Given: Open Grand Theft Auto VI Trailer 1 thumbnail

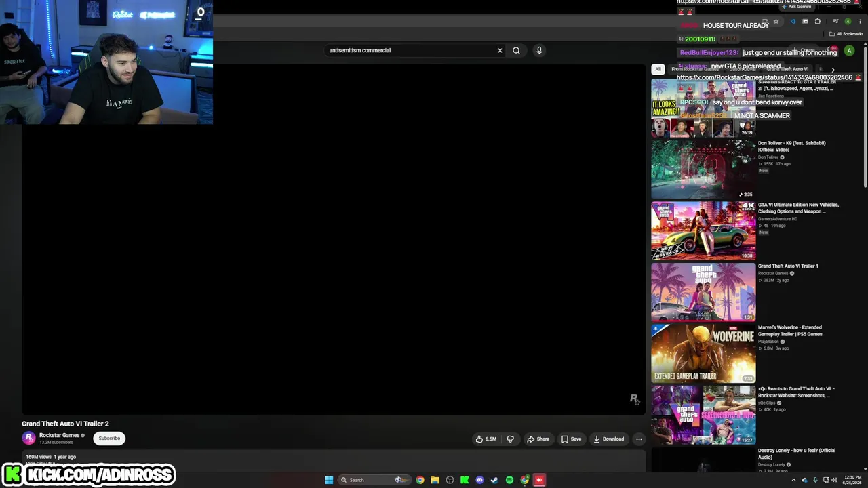Looking at the screenshot, I should point(703,292).
